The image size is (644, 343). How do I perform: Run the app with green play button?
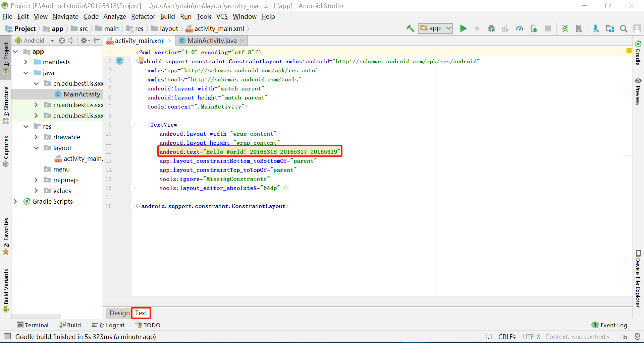(x=463, y=28)
